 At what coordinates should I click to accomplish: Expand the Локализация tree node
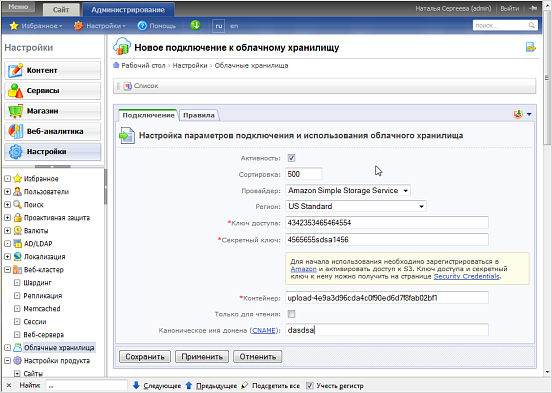coord(7,256)
